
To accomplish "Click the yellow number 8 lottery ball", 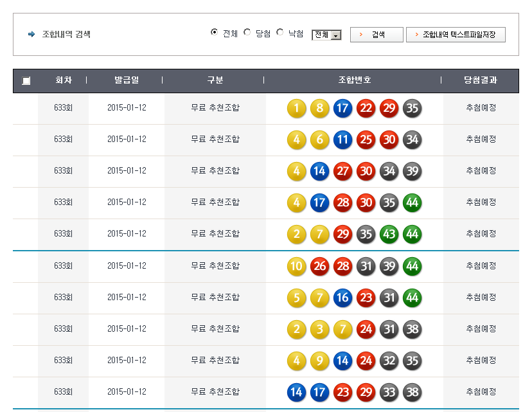I will coord(319,108).
